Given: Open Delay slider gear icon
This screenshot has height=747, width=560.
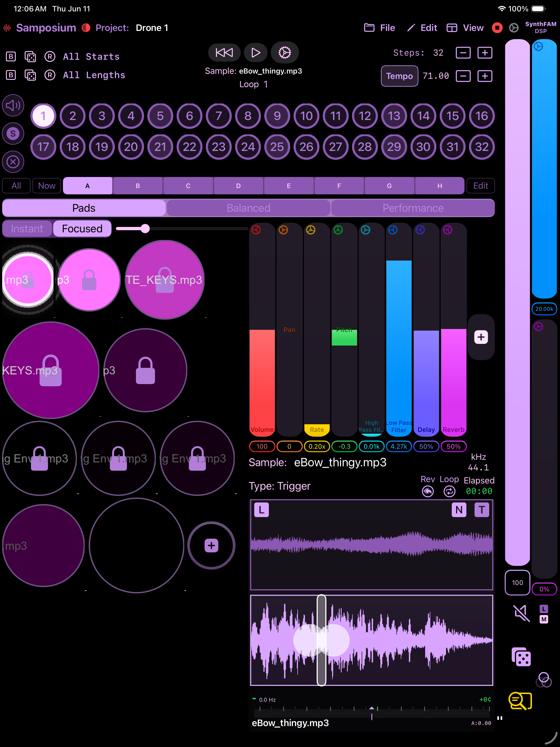Looking at the screenshot, I should (420, 230).
